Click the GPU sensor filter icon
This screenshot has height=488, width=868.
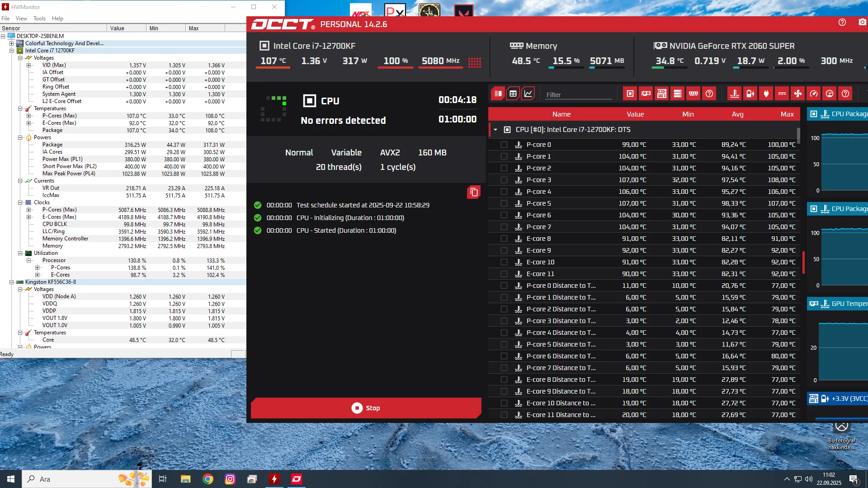[646, 94]
